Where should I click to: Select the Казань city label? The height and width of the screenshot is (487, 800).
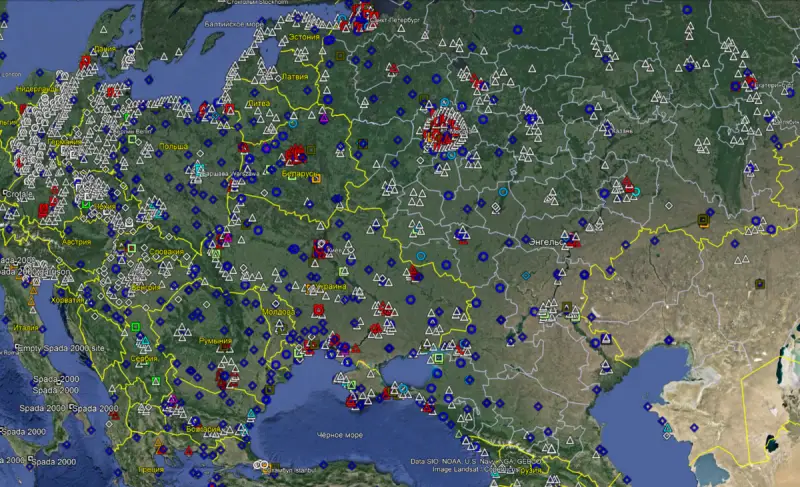click(x=622, y=130)
